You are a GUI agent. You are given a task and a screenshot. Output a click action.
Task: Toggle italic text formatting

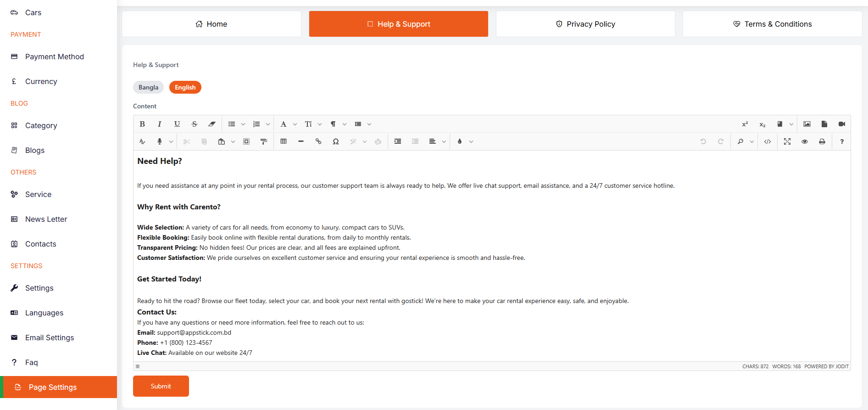click(x=160, y=124)
